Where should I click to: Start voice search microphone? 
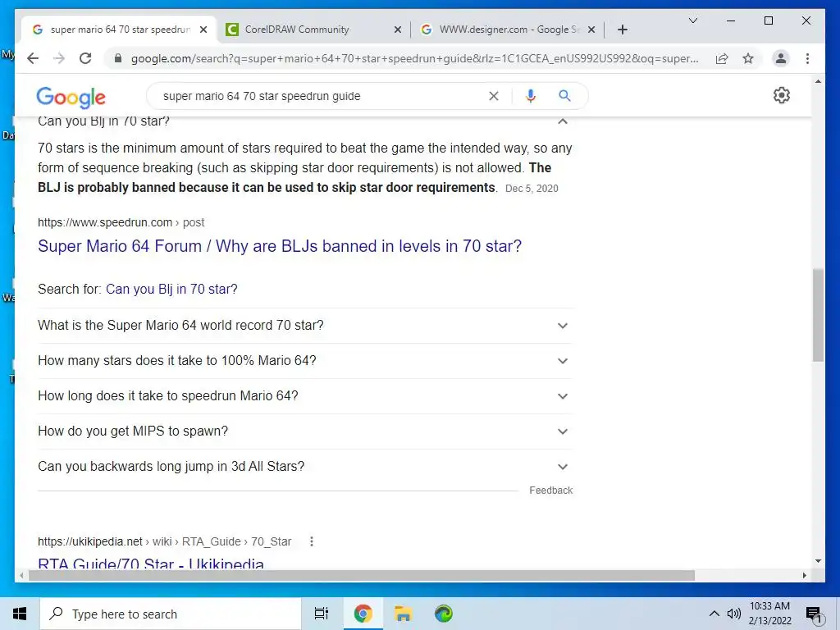tap(531, 96)
